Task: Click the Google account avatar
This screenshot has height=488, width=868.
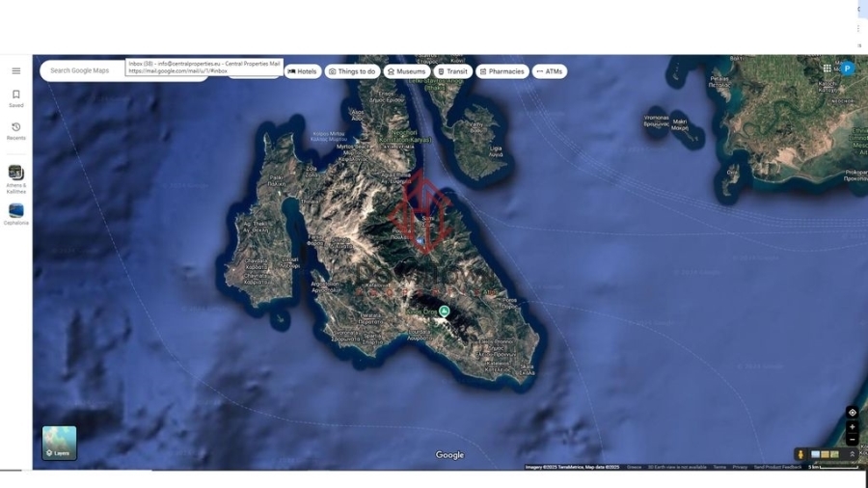Action: [x=847, y=68]
